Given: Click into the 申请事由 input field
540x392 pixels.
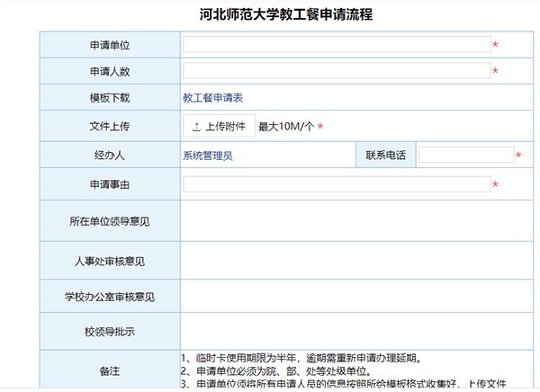Looking at the screenshot, I should pyautogui.click(x=337, y=184).
